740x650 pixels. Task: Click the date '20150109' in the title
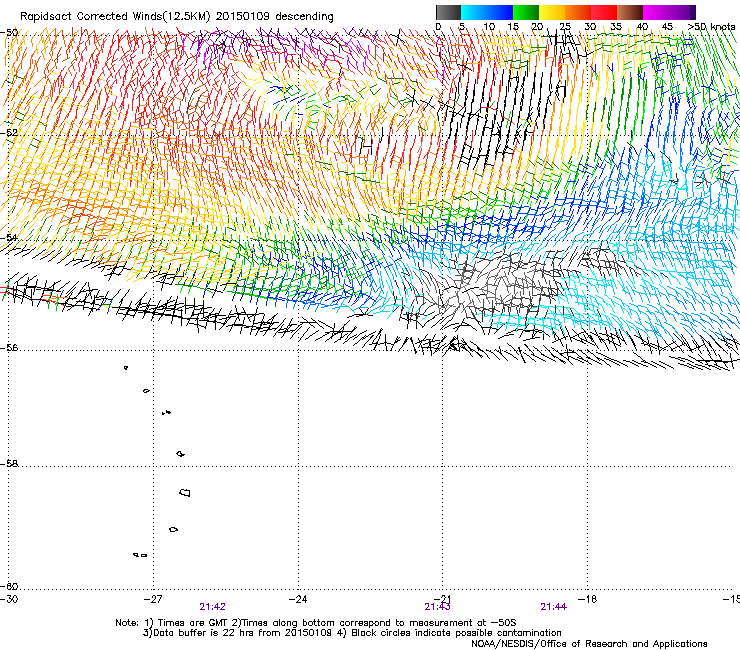tap(243, 17)
